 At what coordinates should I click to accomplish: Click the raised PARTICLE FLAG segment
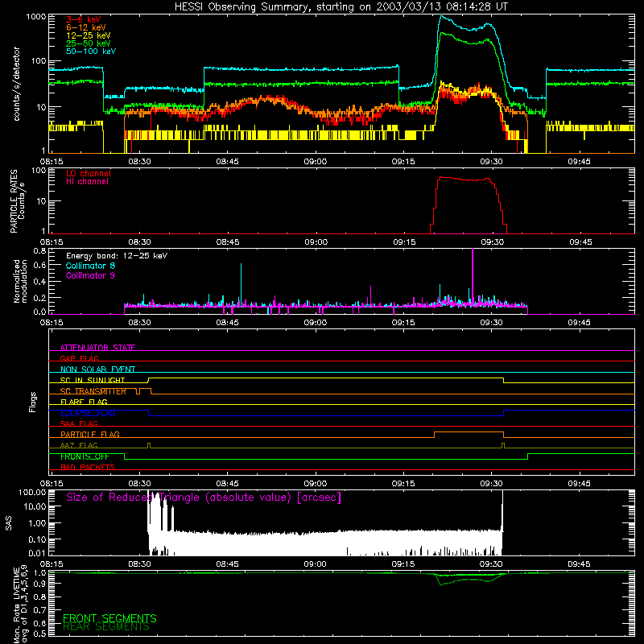[x=469, y=432]
